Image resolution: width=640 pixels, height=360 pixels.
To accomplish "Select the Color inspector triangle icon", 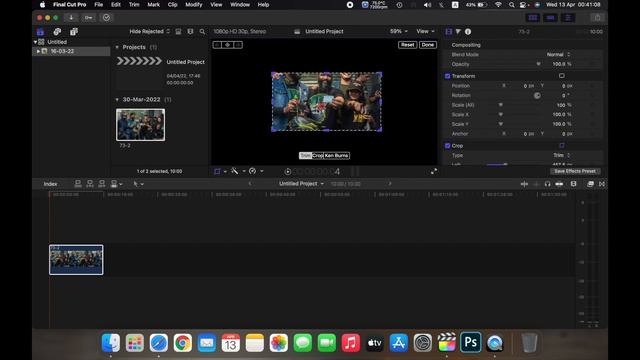I will coord(458,31).
